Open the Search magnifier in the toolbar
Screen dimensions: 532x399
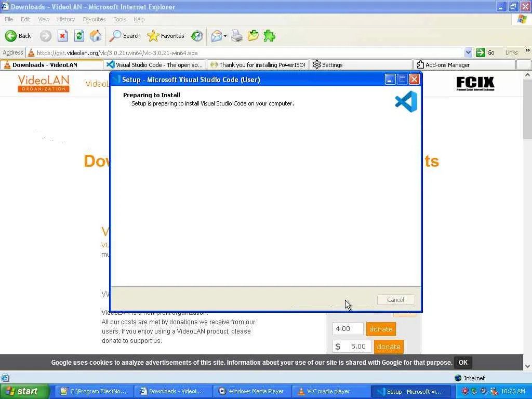click(x=125, y=36)
